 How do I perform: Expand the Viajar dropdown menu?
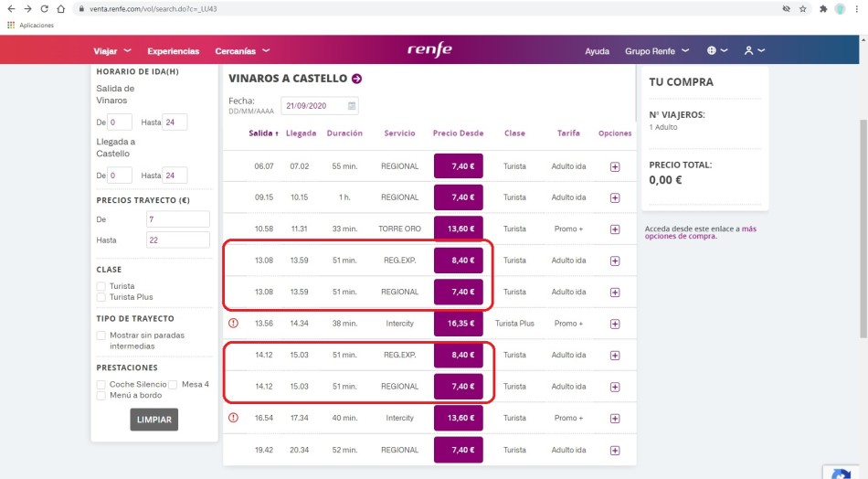click(x=112, y=51)
